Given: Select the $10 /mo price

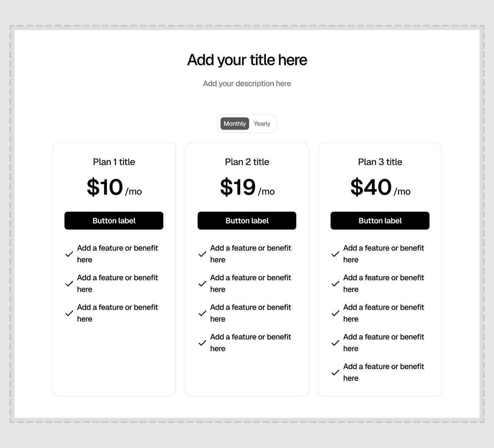Looking at the screenshot, I should [114, 187].
